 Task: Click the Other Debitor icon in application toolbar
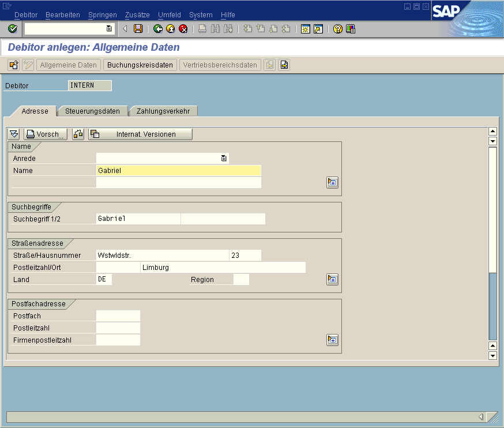point(14,65)
